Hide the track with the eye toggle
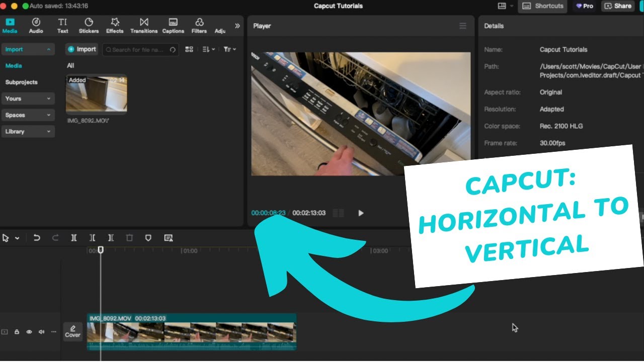 (29, 331)
